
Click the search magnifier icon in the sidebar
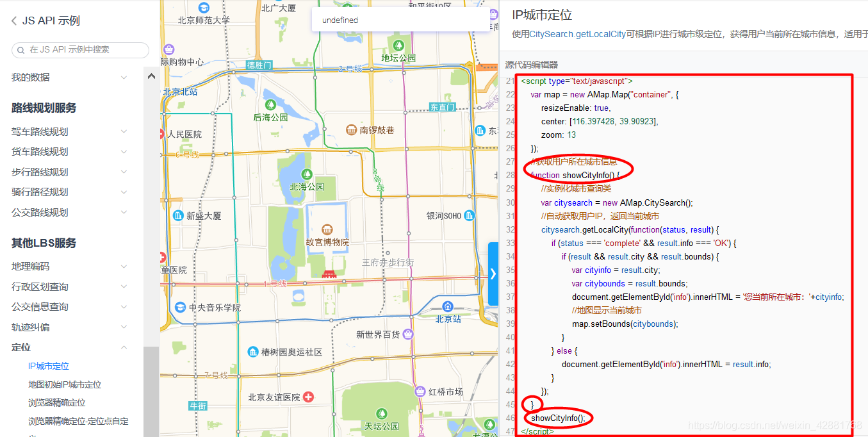21,50
